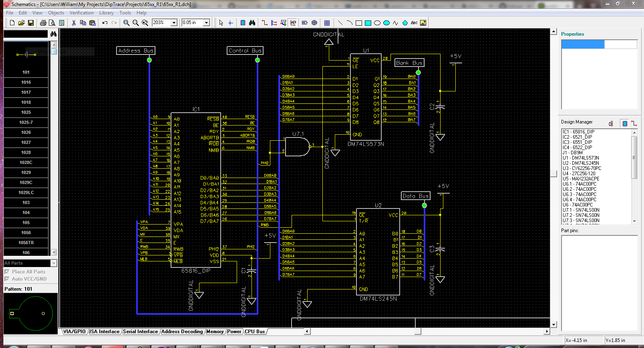Open the grid size dropdown
The height and width of the screenshot is (348, 644).
(x=206, y=23)
